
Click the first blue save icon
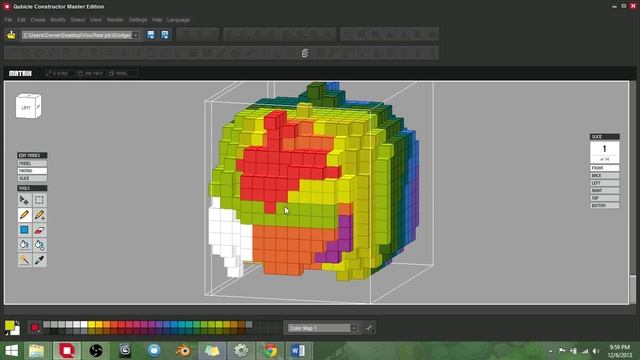[x=151, y=35]
